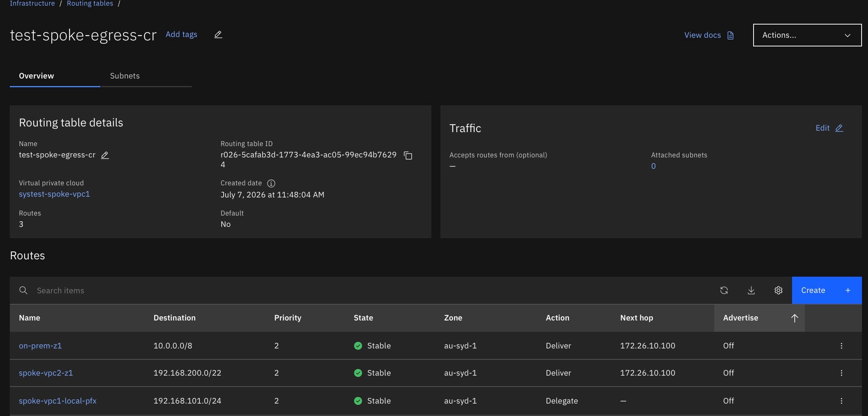
Task: Click Advertise Off value for on-prem-z1
Action: pos(729,346)
